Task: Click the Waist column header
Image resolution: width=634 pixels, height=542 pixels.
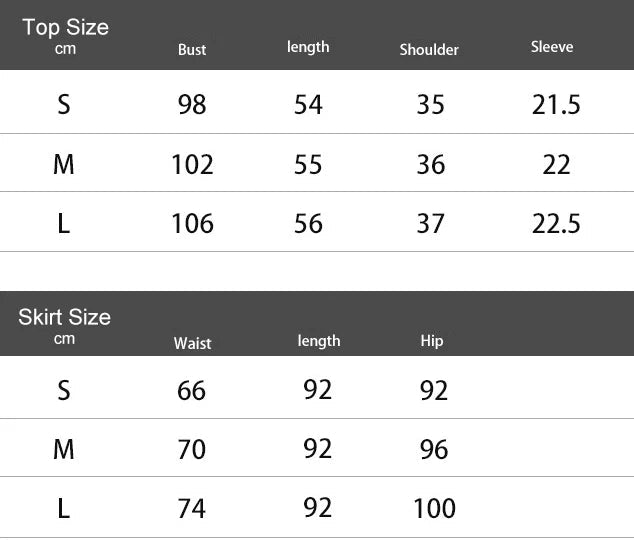Action: point(192,343)
